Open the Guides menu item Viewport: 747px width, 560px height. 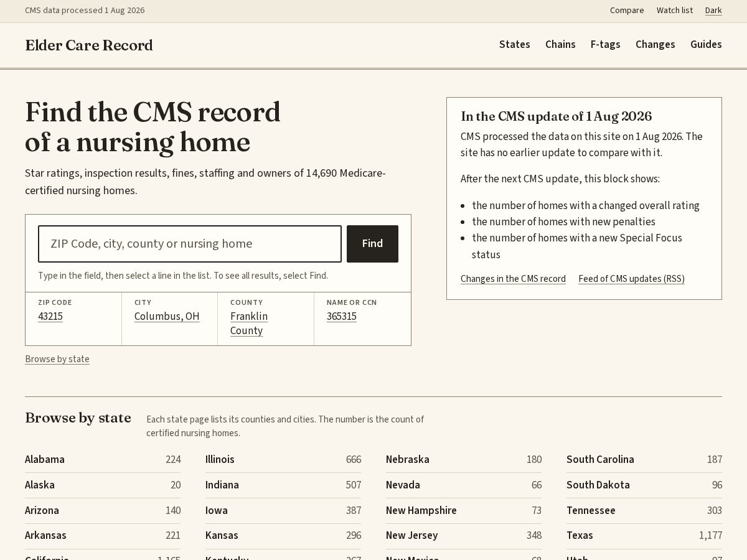[706, 44]
